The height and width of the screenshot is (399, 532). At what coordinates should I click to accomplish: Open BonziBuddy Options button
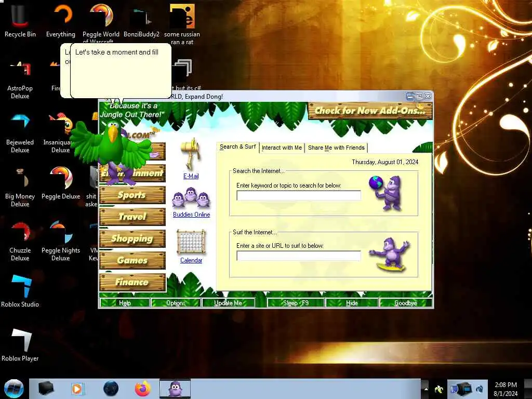click(176, 303)
